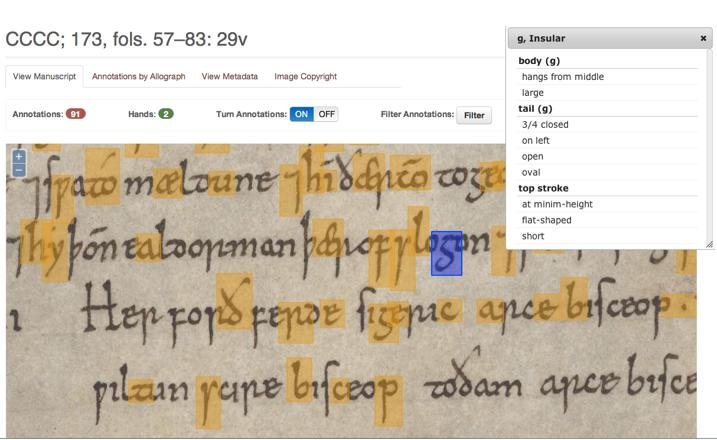Click 'oval' tail feature row
This screenshot has width=717, height=440.
607,172
